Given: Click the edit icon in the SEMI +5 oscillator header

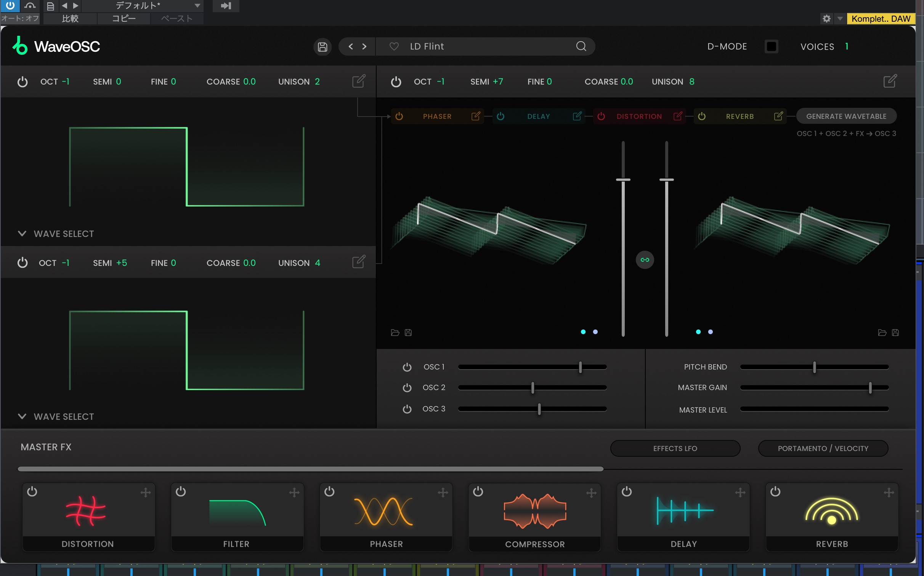Looking at the screenshot, I should coord(358,262).
